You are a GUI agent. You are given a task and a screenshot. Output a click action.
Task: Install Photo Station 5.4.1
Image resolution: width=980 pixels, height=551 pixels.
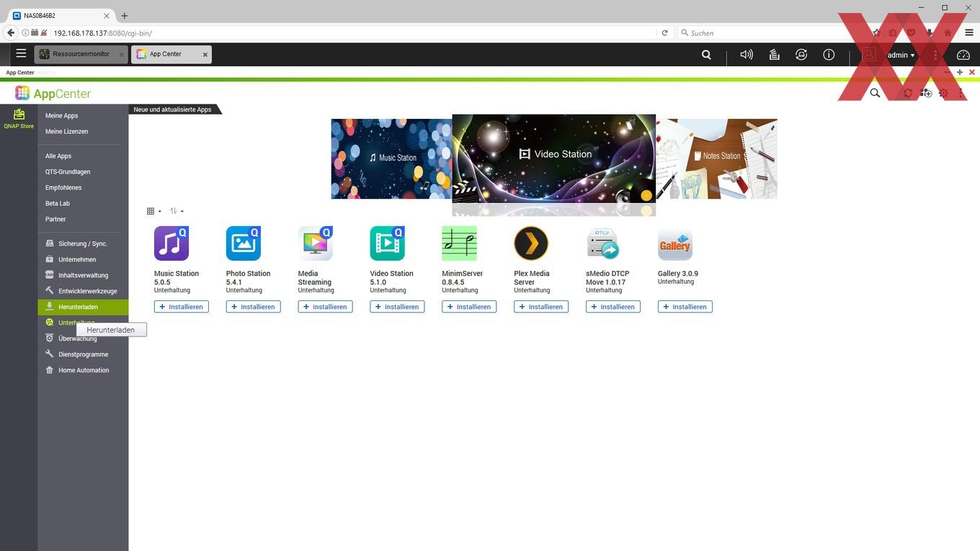[253, 307]
